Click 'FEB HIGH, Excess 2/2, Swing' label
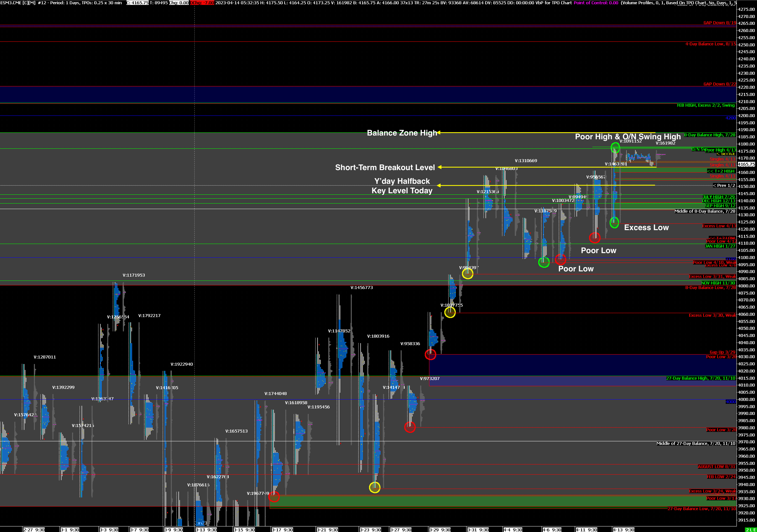The image size is (757, 532). [705, 105]
